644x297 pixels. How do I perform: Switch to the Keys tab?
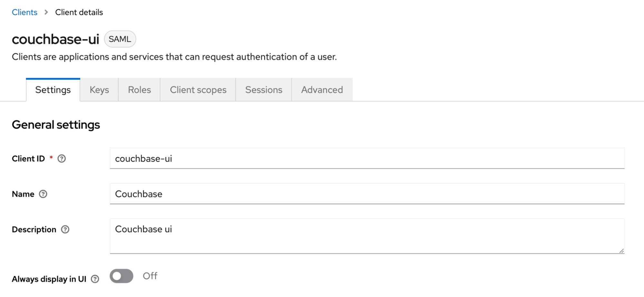(x=99, y=90)
